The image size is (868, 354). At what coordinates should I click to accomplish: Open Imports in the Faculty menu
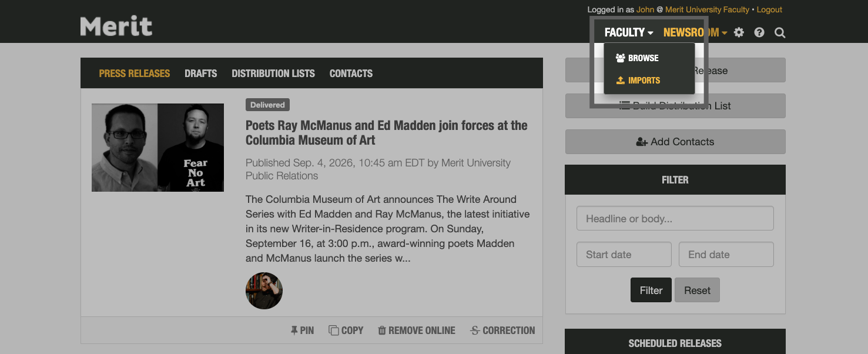click(638, 80)
